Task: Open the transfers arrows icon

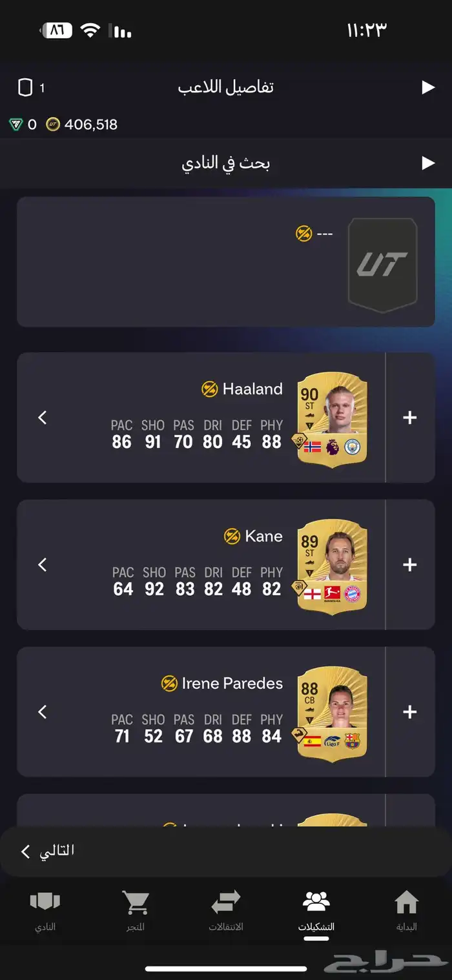Action: coord(226,903)
